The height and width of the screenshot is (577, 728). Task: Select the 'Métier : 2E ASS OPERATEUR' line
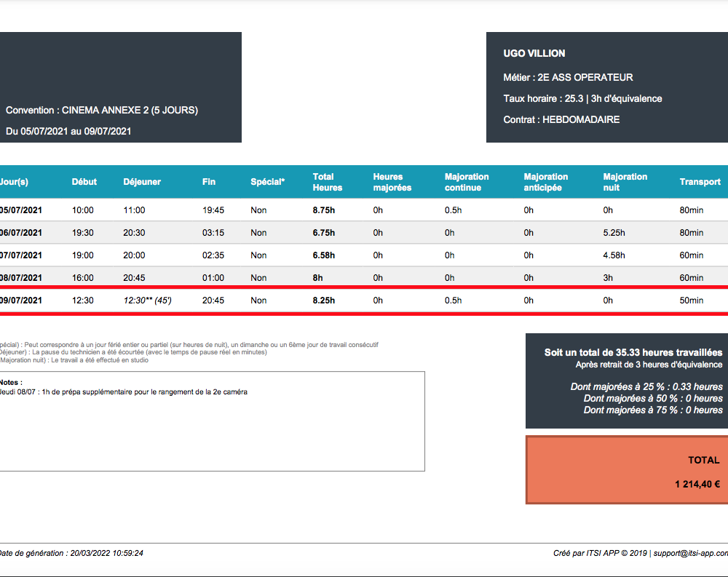pos(568,78)
